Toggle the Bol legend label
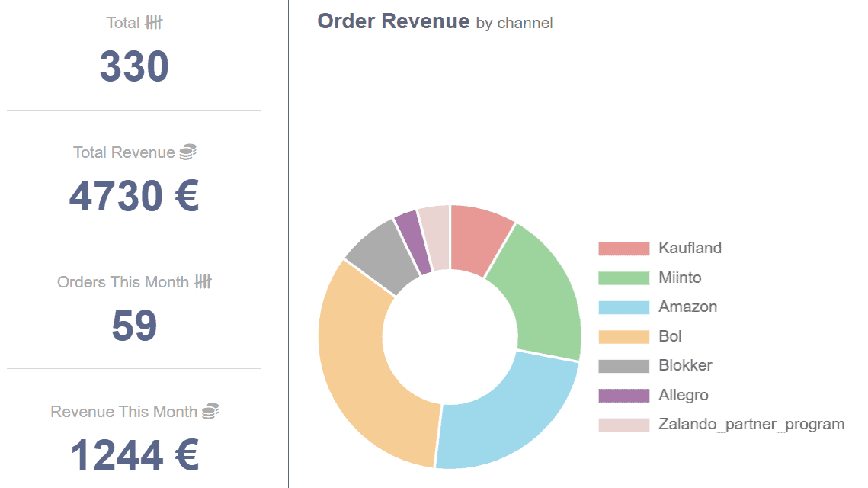 pos(670,336)
